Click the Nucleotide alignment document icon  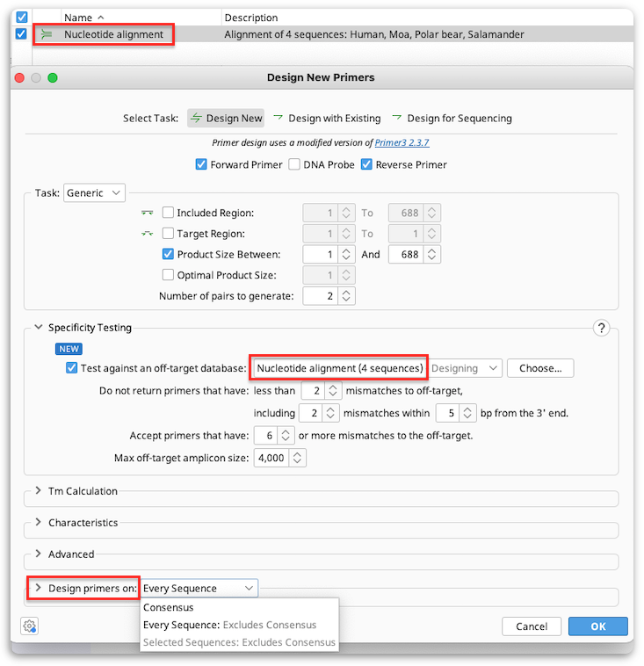[x=47, y=34]
